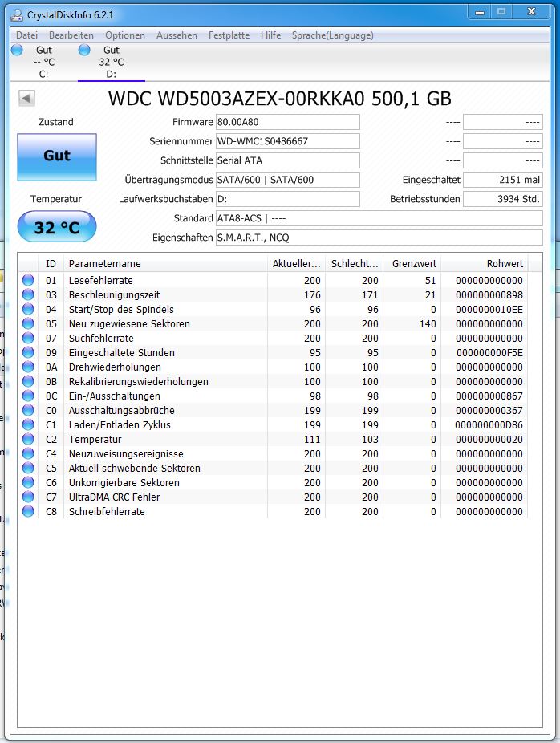
Task: Click status orb for Suchfehlerrate row
Action: point(28,338)
